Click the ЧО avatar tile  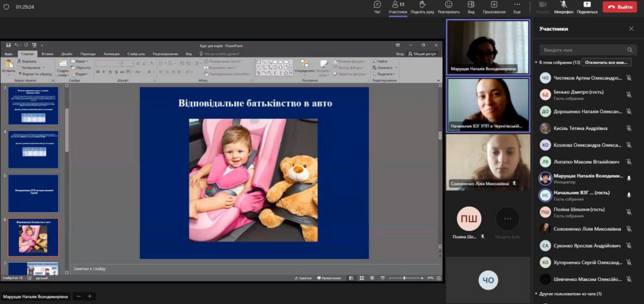tap(488, 280)
